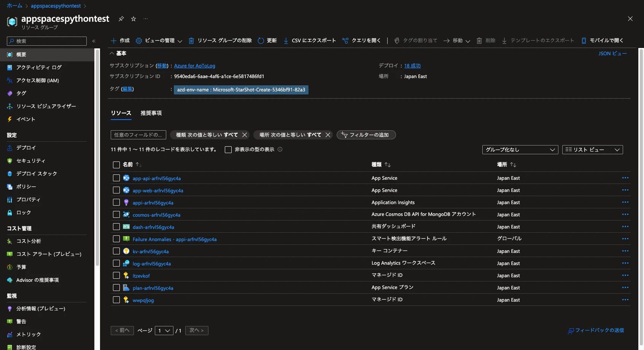
Task: Click the Application Insights icon for appi-arfrvl56gyc4a
Action: click(x=126, y=202)
